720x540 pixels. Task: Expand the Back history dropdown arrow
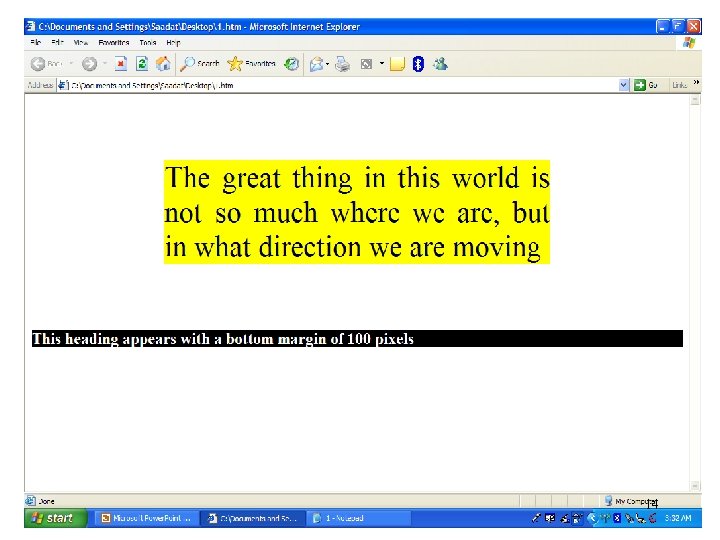(x=71, y=63)
